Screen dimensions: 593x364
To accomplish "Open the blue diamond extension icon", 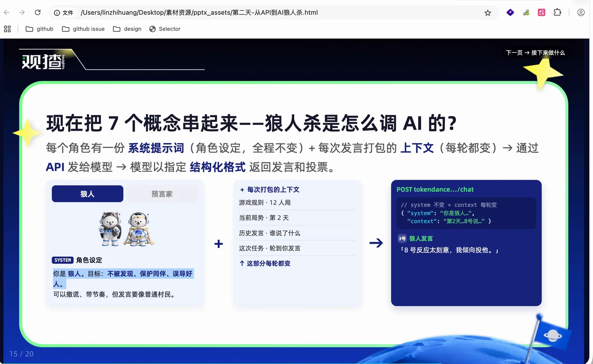I will (510, 13).
